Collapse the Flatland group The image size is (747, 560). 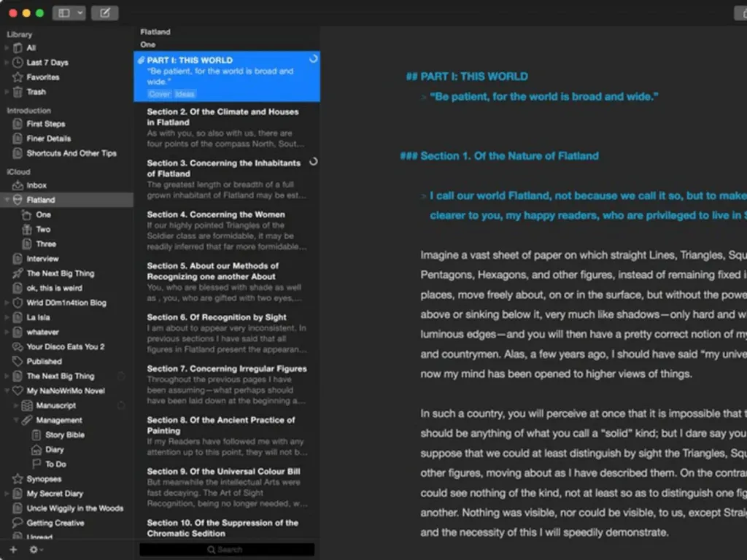point(7,200)
